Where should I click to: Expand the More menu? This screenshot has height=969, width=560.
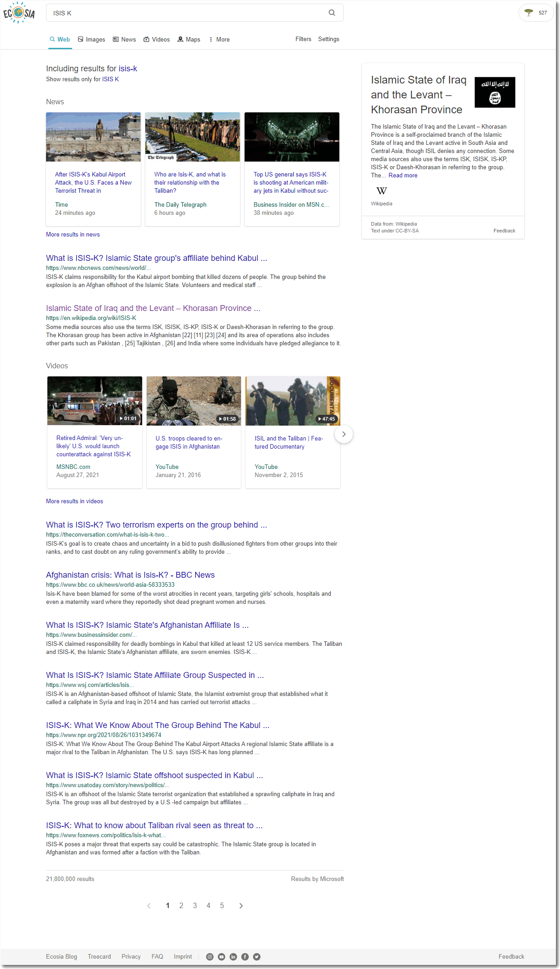click(219, 39)
